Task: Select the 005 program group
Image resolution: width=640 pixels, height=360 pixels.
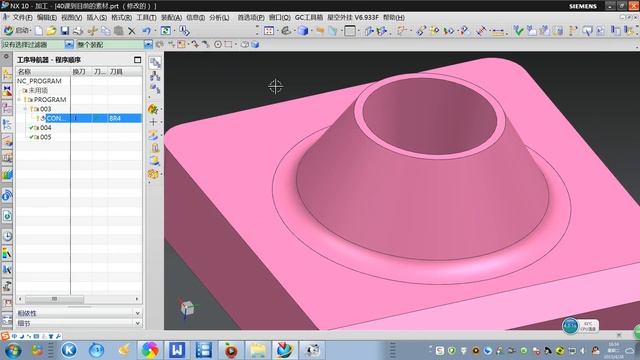Action: pos(45,137)
